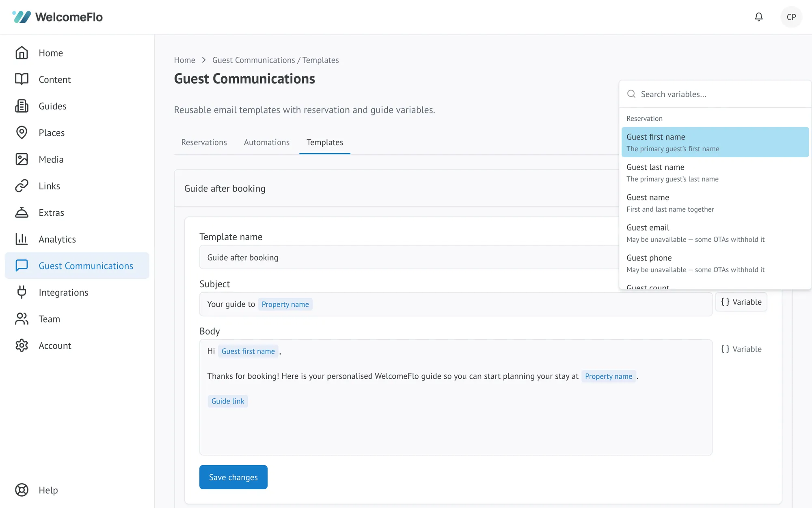Choose the Guest email variable option

click(715, 233)
